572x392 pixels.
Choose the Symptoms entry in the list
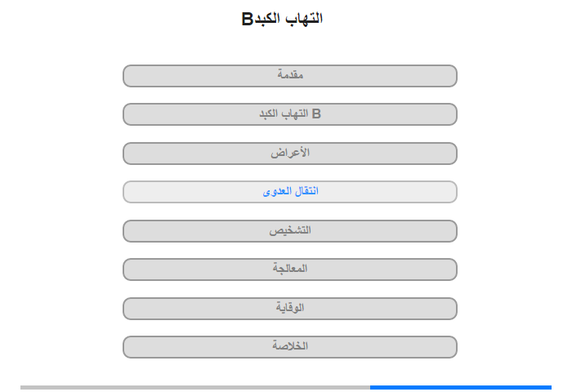point(289,154)
